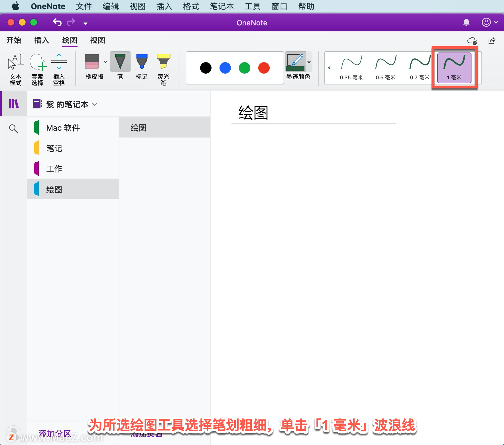Open the 帮助 menu
Viewport: 504px width, 445px height.
(306, 6)
